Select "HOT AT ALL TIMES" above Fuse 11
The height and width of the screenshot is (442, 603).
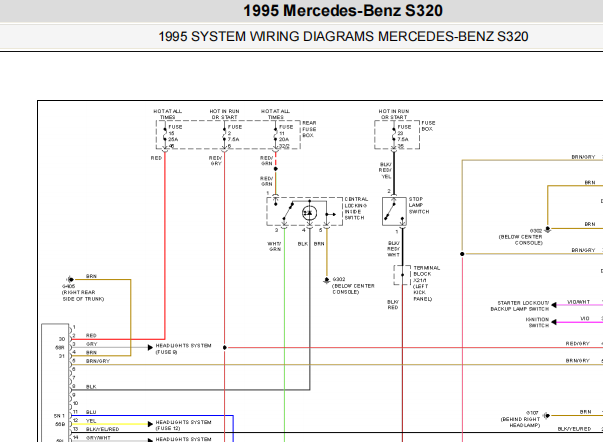click(x=275, y=114)
